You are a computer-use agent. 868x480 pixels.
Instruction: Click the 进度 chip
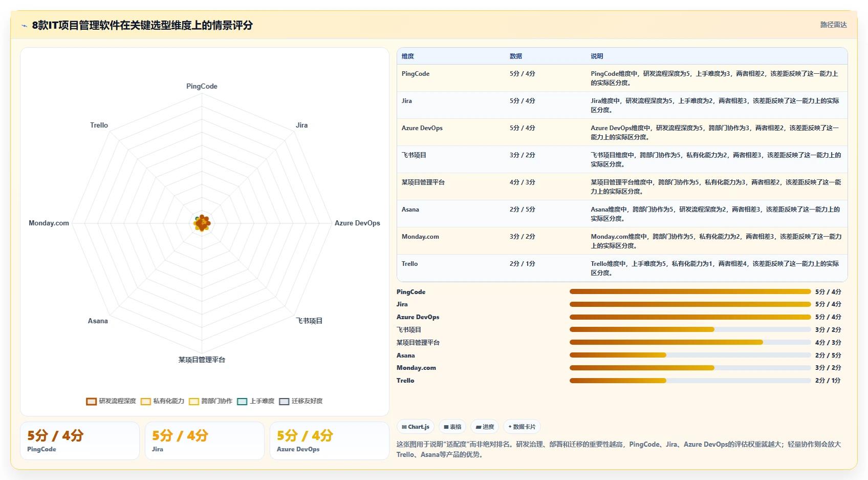pyautogui.click(x=485, y=427)
